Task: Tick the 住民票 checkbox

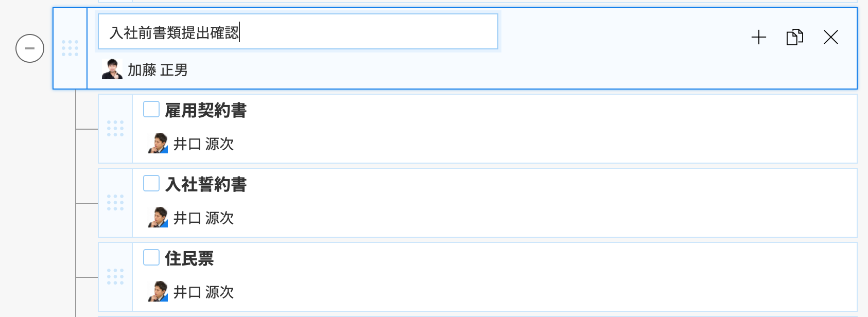Action: (151, 257)
